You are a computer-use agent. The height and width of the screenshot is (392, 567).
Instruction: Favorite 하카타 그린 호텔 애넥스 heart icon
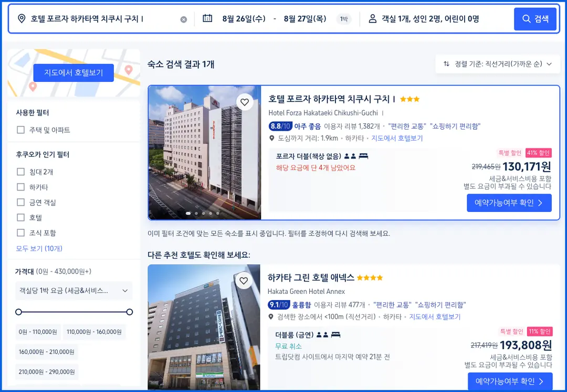click(244, 281)
